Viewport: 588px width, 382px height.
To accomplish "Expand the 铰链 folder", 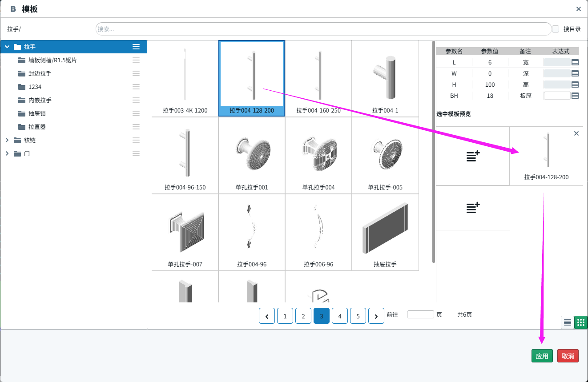I will pos(7,140).
